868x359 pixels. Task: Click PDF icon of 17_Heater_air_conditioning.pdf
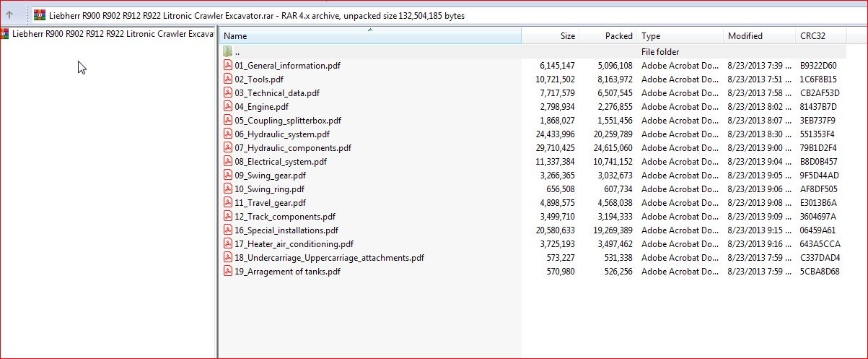(x=228, y=244)
